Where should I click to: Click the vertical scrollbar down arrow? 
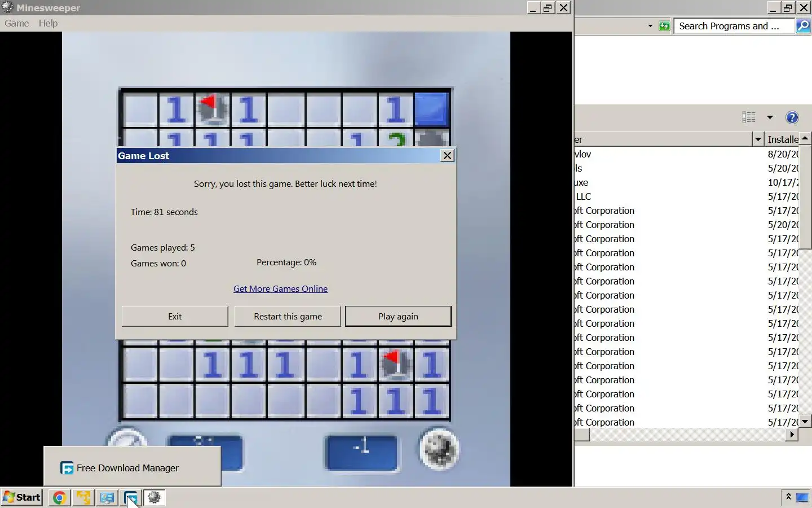tap(805, 421)
